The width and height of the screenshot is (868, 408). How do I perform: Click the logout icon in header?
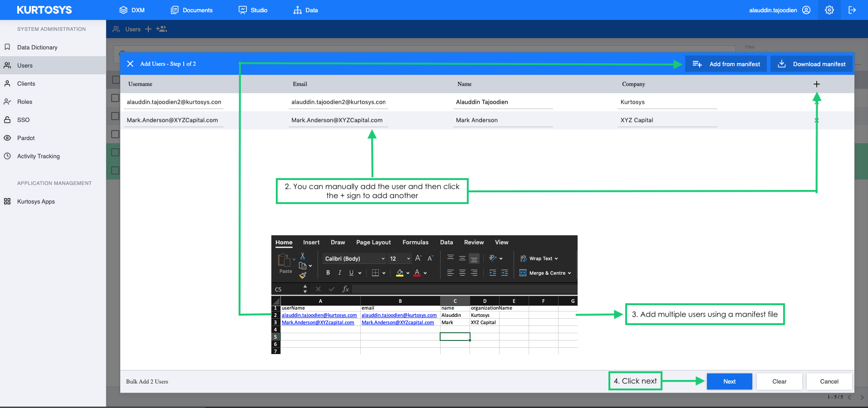852,10
